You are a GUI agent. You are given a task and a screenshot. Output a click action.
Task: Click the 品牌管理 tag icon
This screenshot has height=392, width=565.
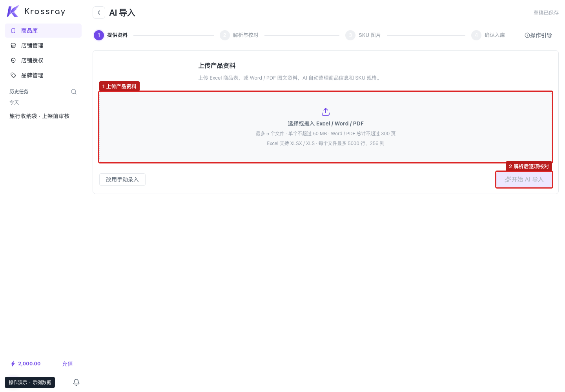click(13, 75)
